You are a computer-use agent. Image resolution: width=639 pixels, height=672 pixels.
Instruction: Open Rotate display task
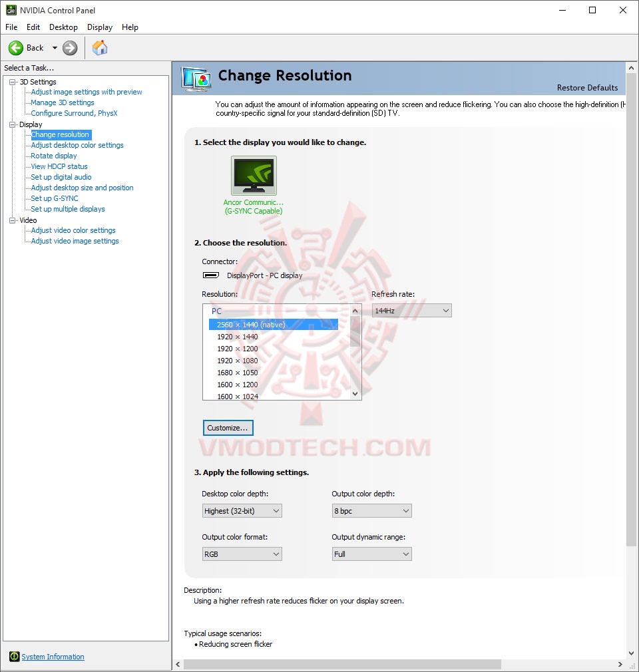(x=54, y=156)
